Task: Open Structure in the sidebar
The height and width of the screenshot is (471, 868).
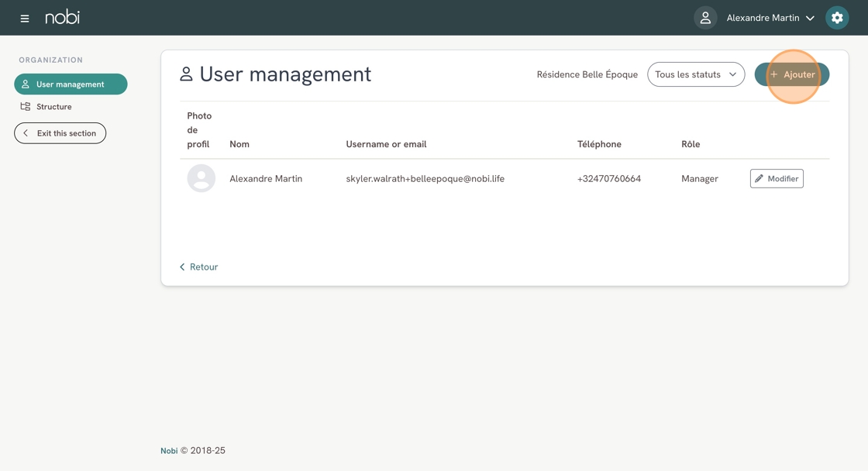Action: (x=53, y=107)
